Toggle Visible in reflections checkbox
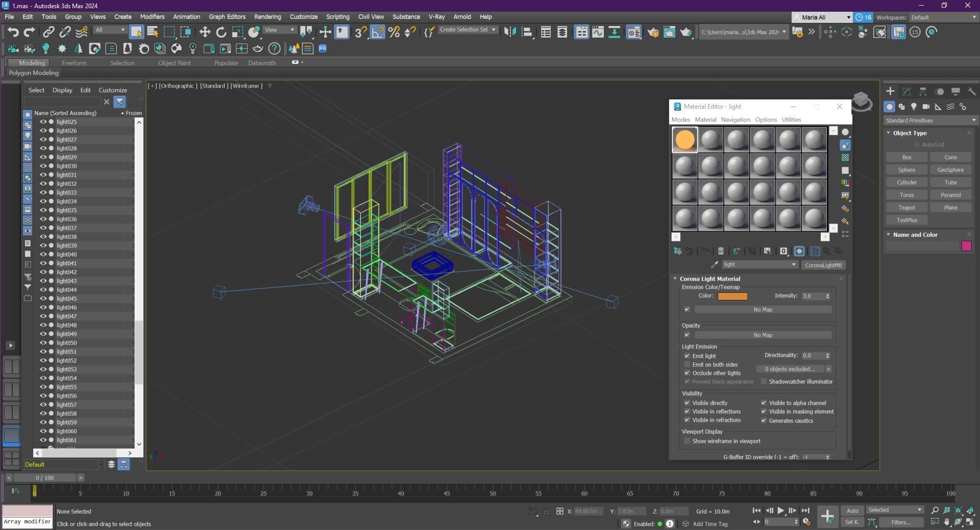The height and width of the screenshot is (530, 980). [687, 412]
